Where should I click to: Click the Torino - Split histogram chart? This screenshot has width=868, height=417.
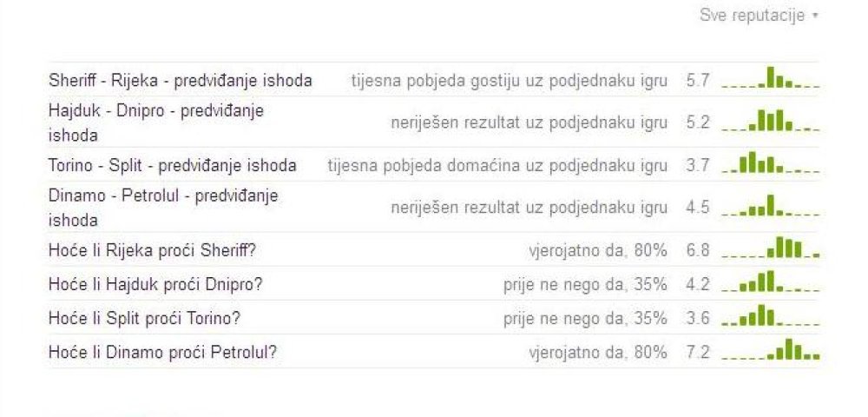tap(771, 162)
